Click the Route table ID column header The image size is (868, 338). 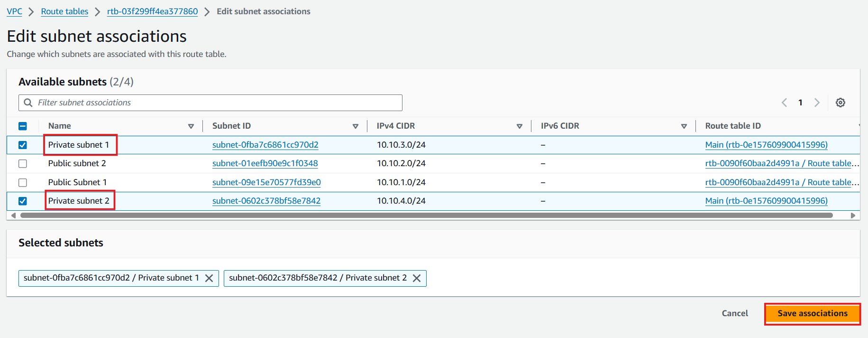pos(733,126)
